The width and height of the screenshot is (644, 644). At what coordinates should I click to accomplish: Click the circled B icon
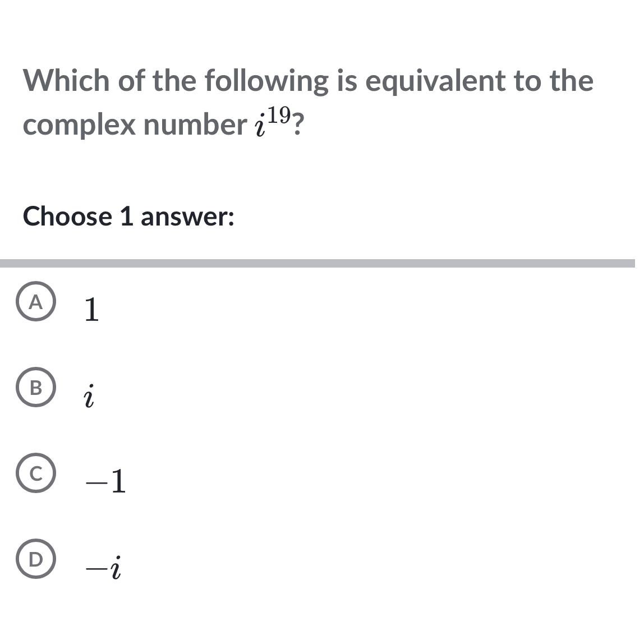coord(36,389)
